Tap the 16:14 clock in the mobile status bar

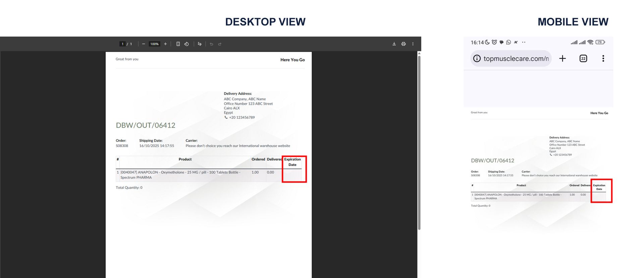point(477,43)
